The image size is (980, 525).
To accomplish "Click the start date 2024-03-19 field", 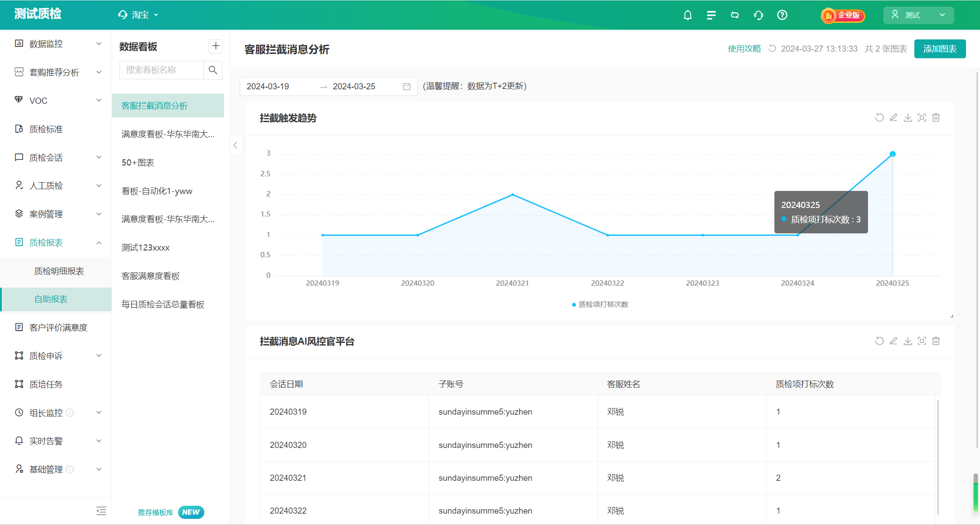I will point(280,87).
